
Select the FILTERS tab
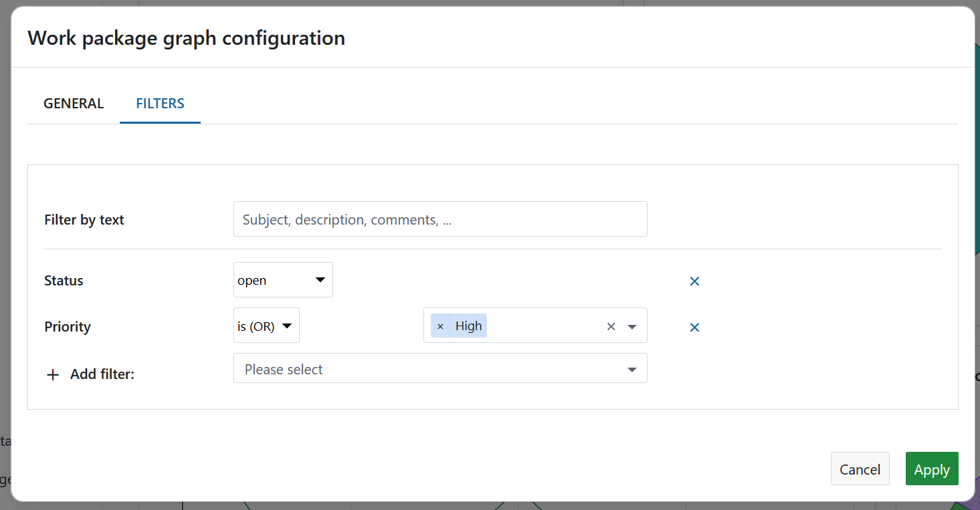[x=160, y=103]
